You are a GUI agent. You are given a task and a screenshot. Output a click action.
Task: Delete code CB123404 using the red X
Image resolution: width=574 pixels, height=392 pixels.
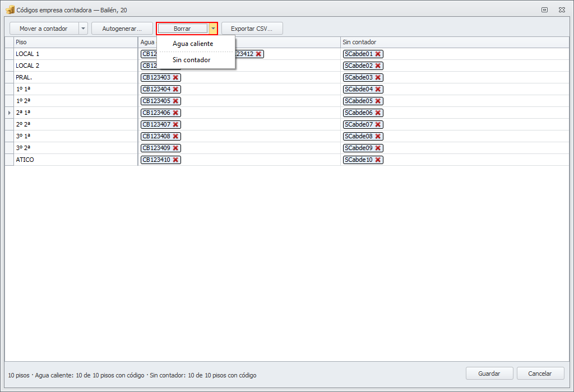[175, 89]
